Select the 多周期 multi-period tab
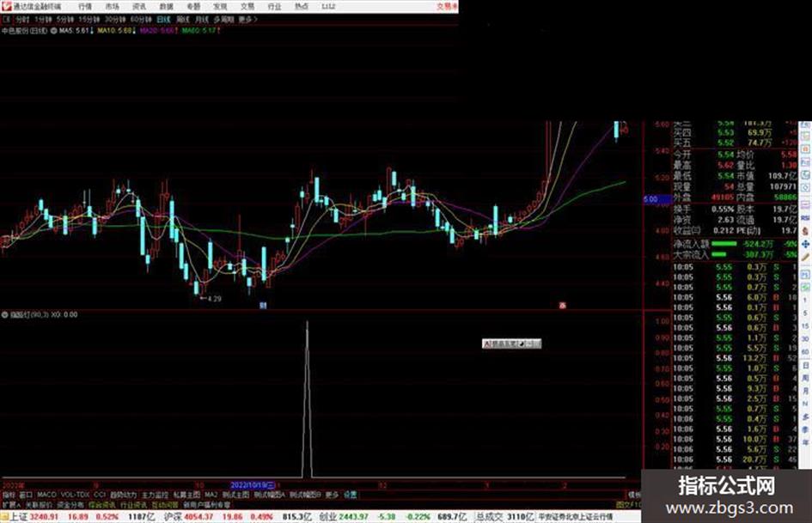This screenshot has height=523, width=812. pos(223,20)
